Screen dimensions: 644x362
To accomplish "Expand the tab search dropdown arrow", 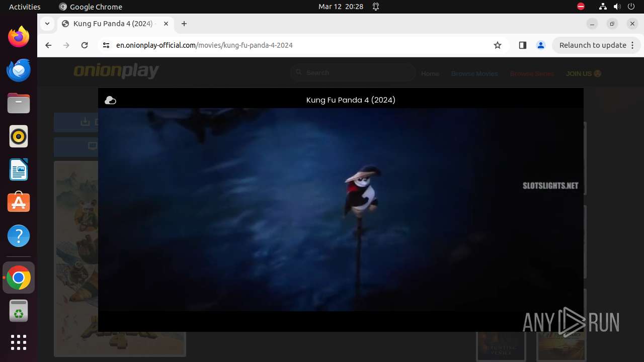I will click(47, 24).
